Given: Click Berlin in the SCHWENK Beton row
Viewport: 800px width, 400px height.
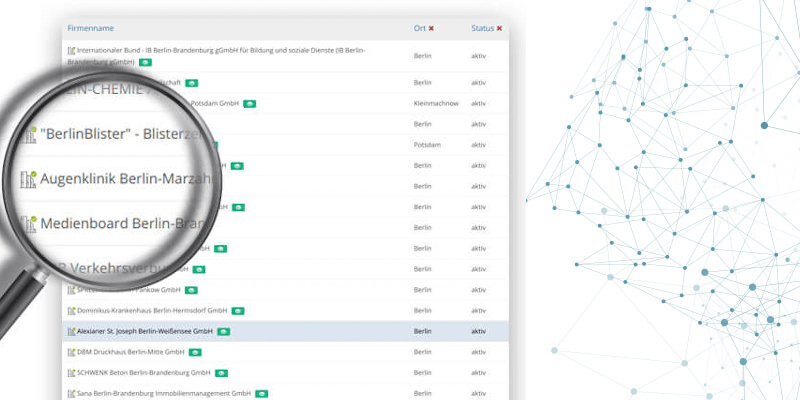Looking at the screenshot, I should point(422,373).
